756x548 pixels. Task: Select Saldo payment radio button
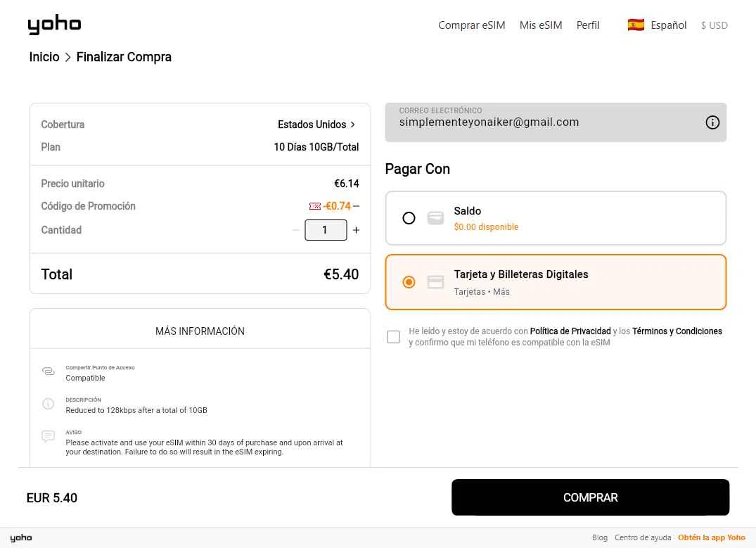pyautogui.click(x=409, y=218)
